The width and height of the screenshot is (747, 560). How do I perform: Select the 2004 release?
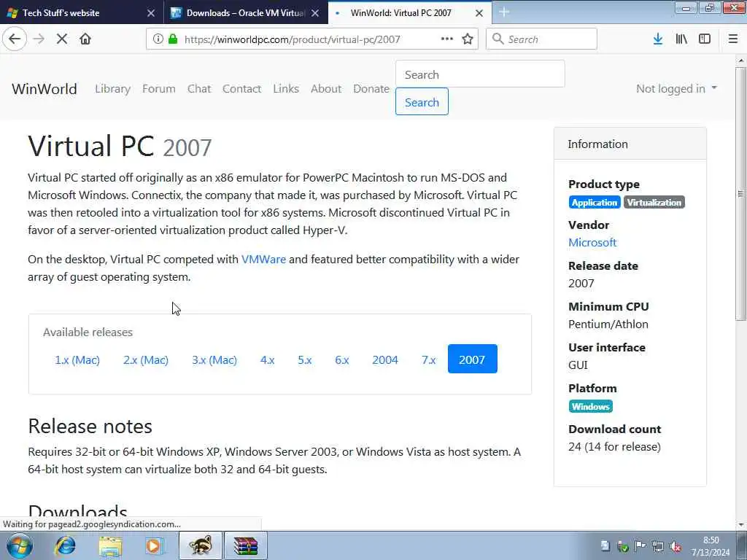tap(385, 359)
